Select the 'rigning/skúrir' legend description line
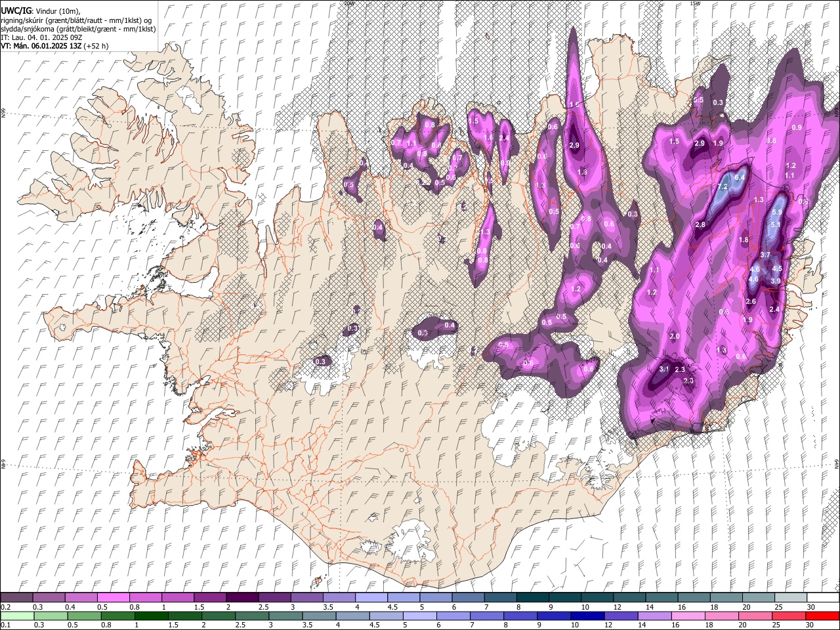The height and width of the screenshot is (630, 840). (76, 20)
